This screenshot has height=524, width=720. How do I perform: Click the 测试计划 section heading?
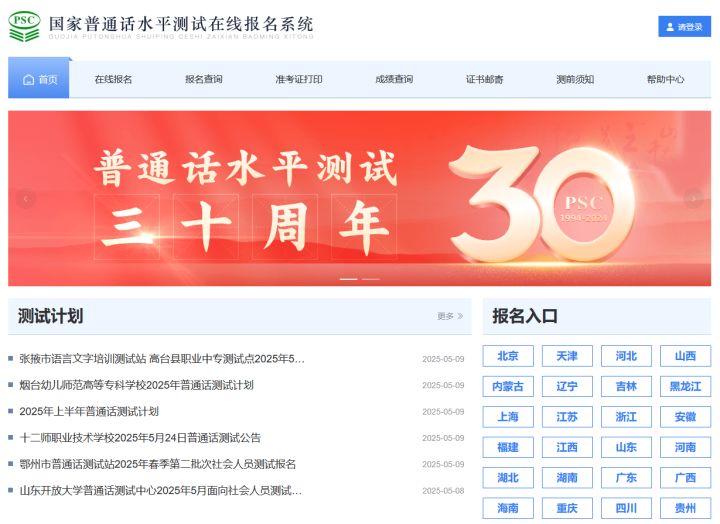point(51,316)
